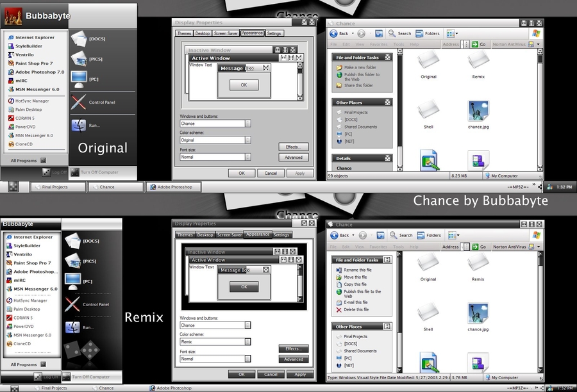This screenshot has height=392, width=577.
Task: Open Ventrilo in the Original start menu
Action: (x=21, y=54)
